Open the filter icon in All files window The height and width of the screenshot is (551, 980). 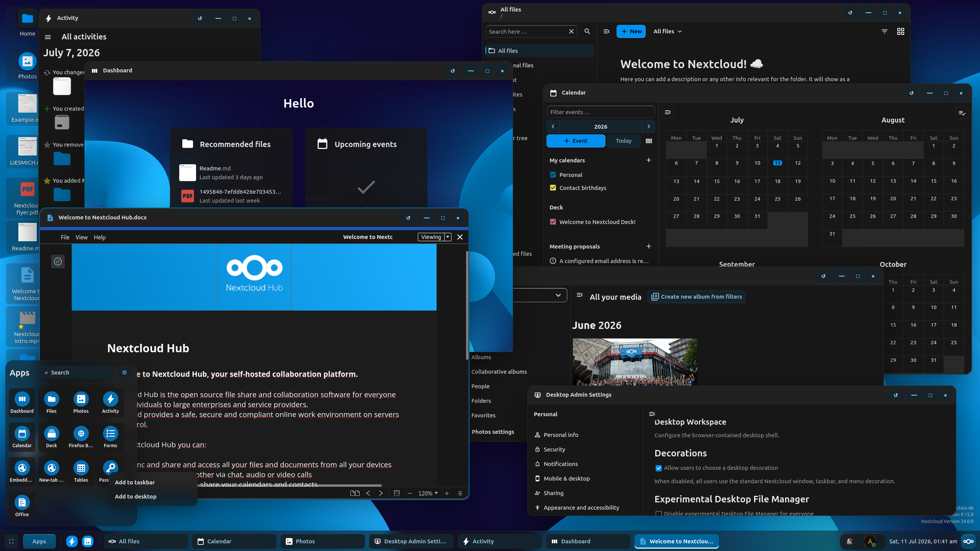tap(884, 31)
